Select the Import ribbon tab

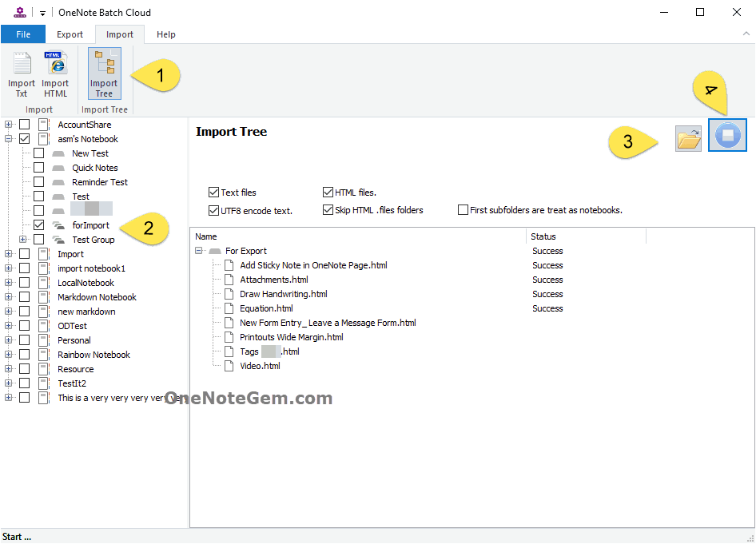coord(120,34)
